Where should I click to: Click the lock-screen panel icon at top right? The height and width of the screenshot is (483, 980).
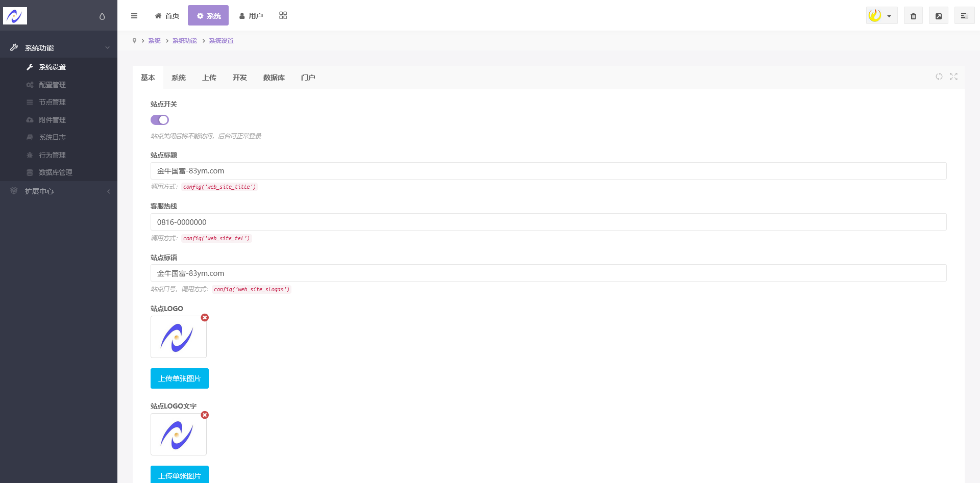[964, 16]
